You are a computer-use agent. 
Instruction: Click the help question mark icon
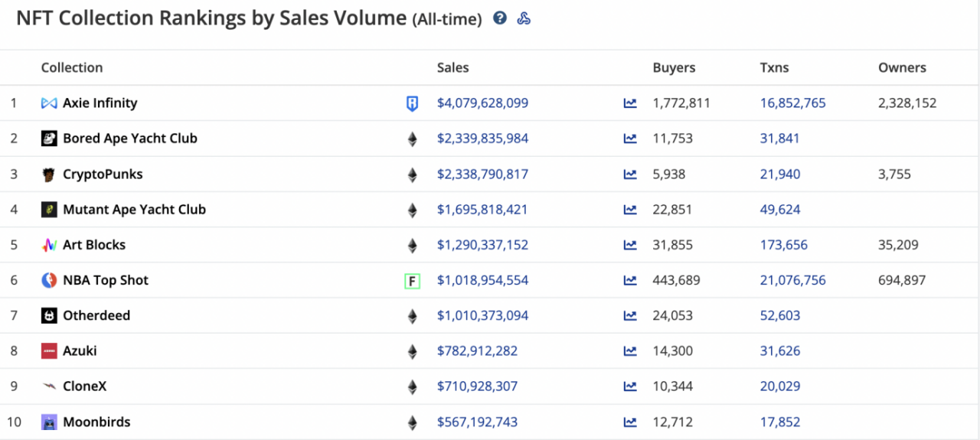[x=500, y=18]
